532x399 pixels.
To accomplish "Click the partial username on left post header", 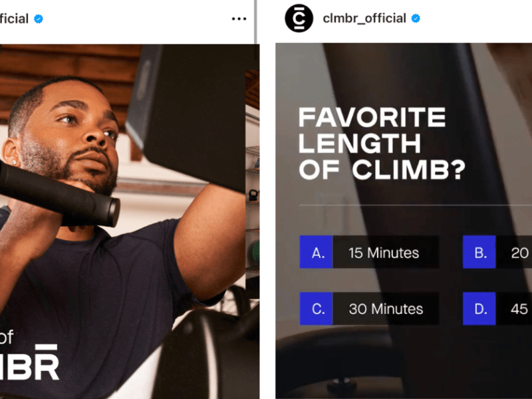I will click(14, 19).
